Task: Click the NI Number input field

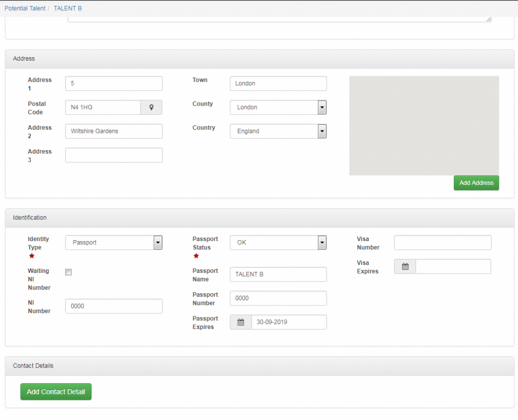Action: 114,306
